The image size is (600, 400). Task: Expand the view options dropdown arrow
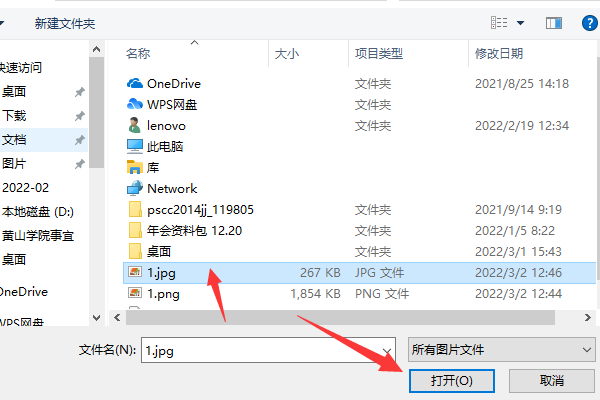pos(520,23)
